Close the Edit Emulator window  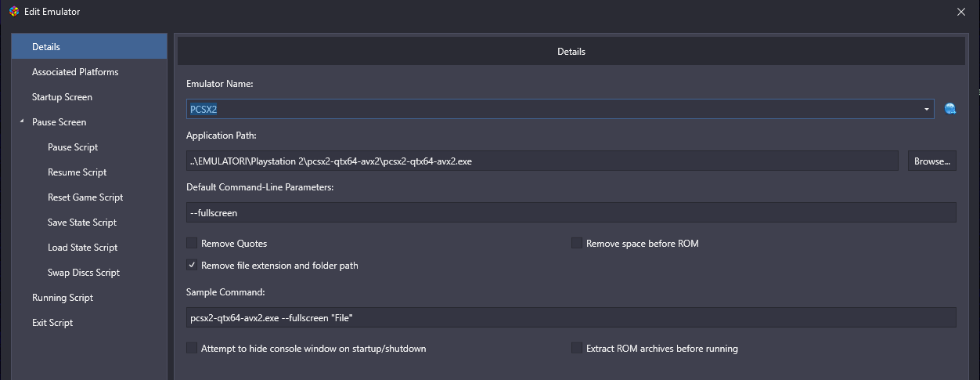pos(961,12)
